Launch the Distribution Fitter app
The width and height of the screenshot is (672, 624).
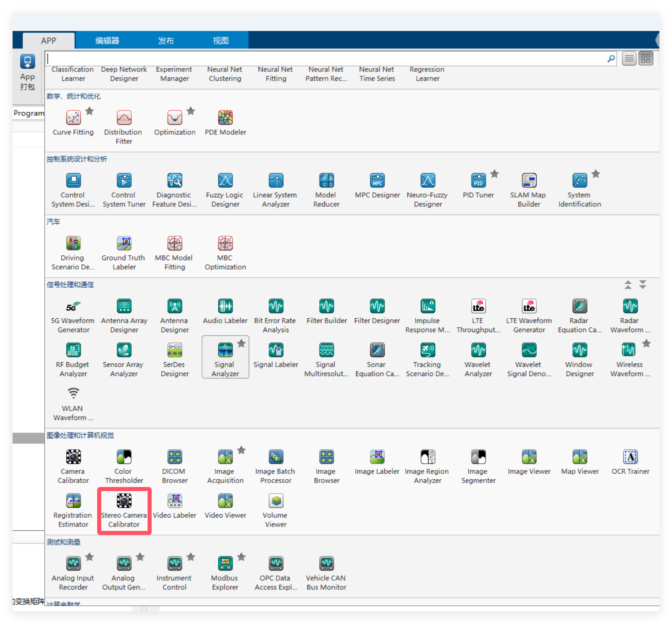[x=124, y=126]
